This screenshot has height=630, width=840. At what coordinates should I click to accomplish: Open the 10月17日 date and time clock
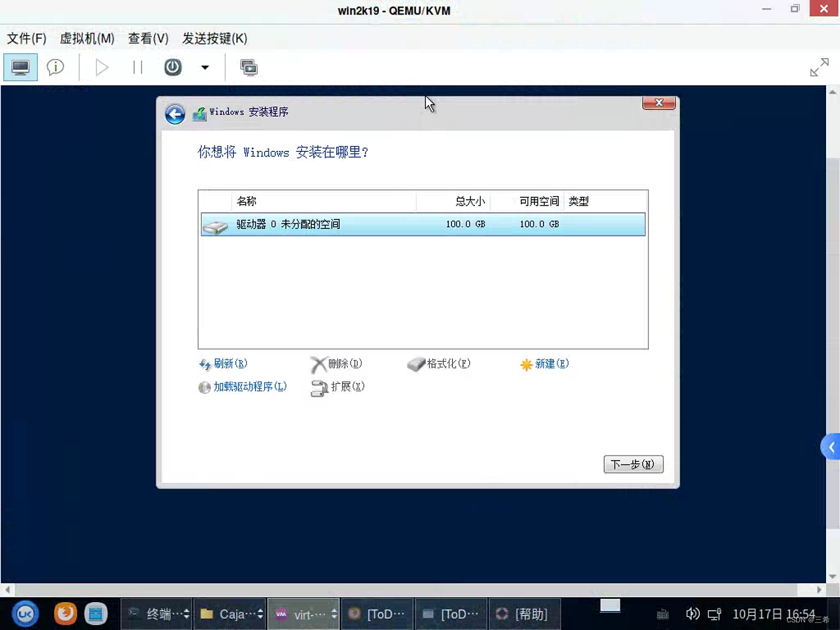pos(774,614)
